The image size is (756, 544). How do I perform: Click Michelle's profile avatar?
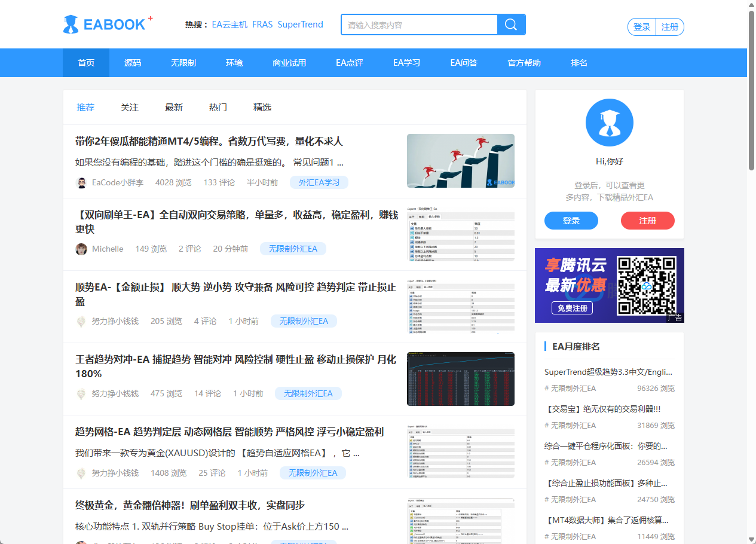pyautogui.click(x=81, y=249)
